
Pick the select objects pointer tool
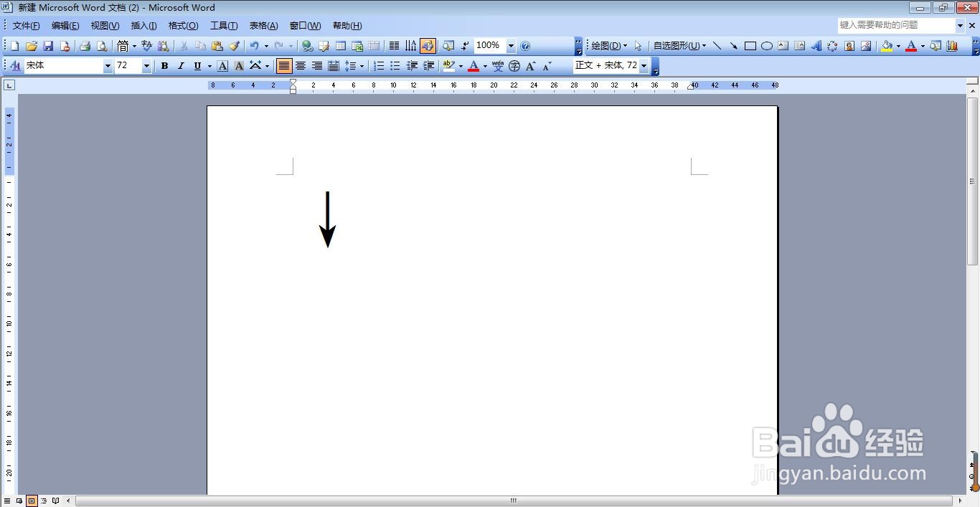point(638,46)
